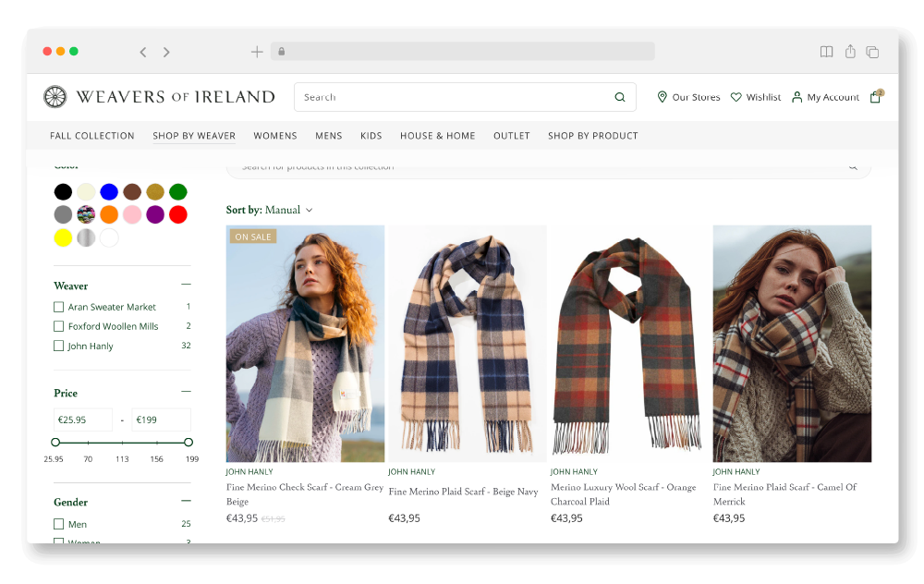Open a new tab with plus icon
924x584 pixels.
(257, 52)
